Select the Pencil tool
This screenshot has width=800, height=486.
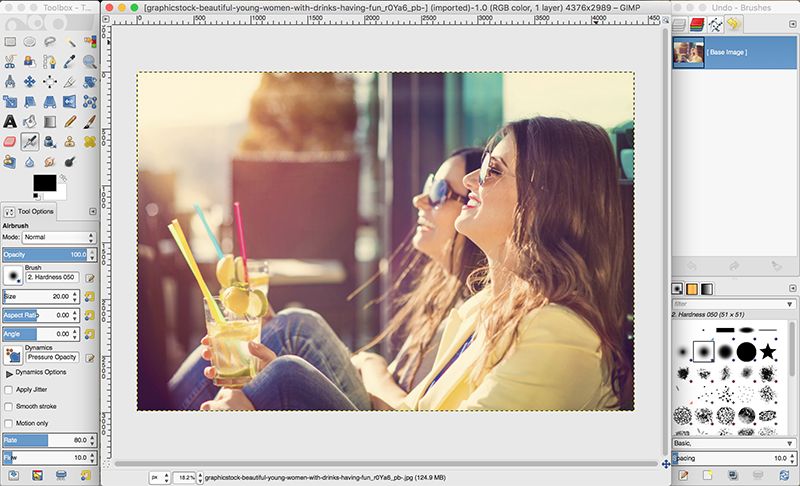tap(70, 121)
